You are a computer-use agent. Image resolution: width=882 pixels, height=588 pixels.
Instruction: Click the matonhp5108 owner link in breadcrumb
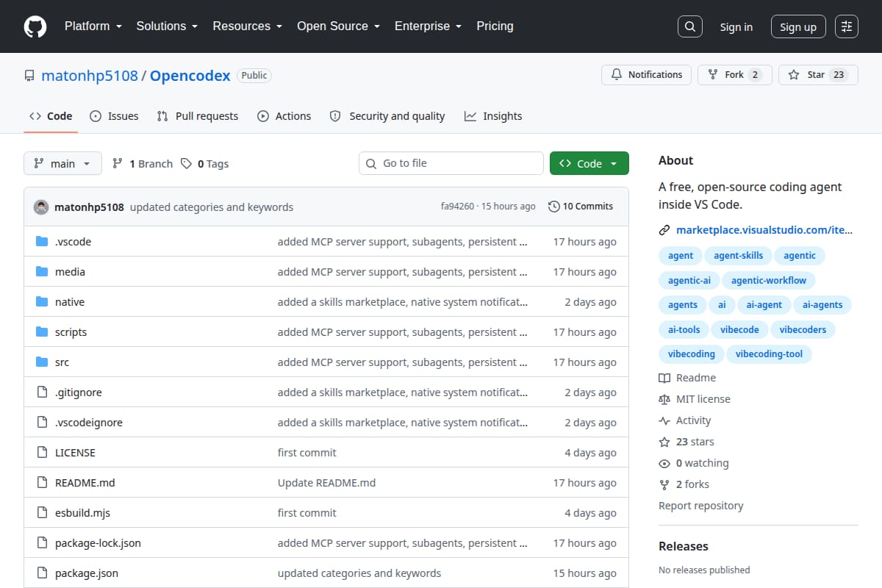click(90, 76)
